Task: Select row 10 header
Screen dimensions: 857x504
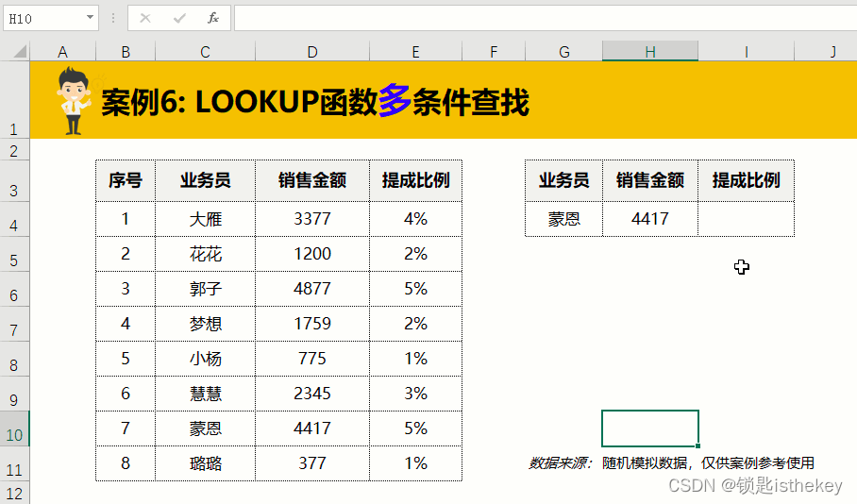Action: click(x=15, y=429)
